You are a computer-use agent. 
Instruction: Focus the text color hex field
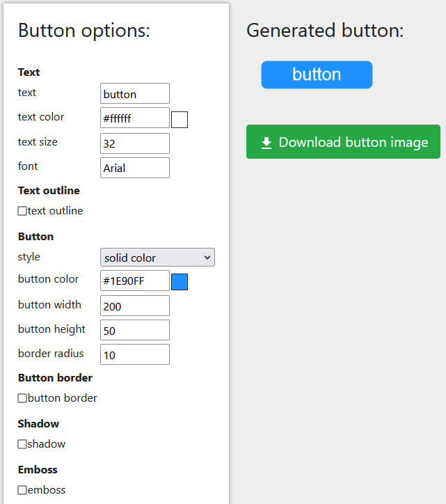point(135,118)
